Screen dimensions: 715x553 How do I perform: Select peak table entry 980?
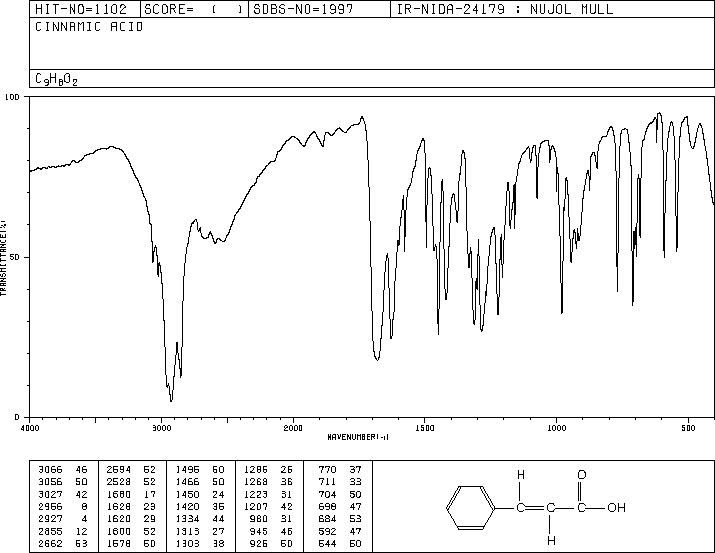pos(259,519)
